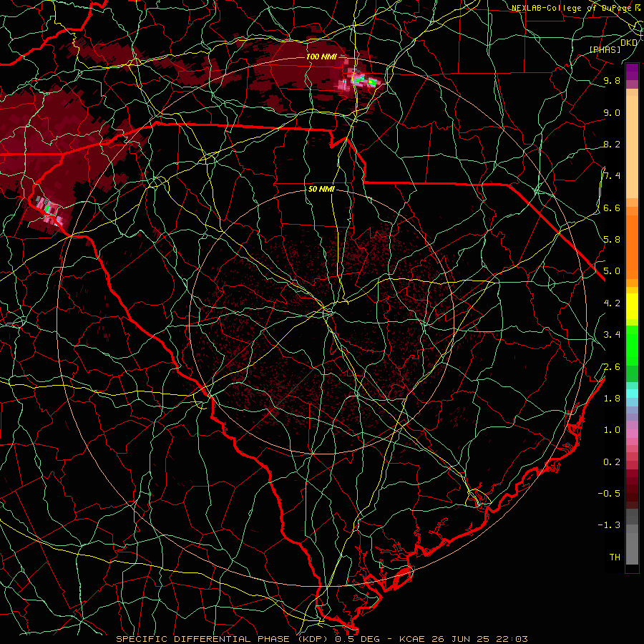Pick the yellow swatch in the color scale

pyautogui.click(x=632, y=306)
